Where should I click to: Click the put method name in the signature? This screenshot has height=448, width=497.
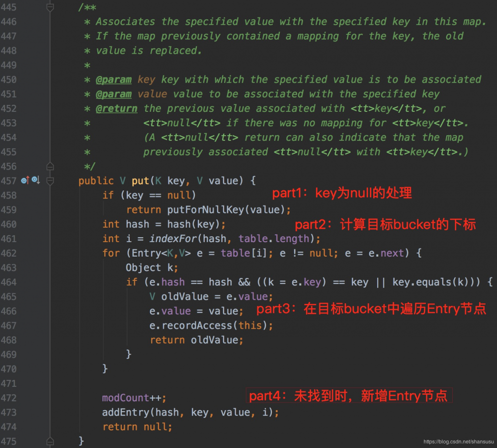tap(140, 181)
